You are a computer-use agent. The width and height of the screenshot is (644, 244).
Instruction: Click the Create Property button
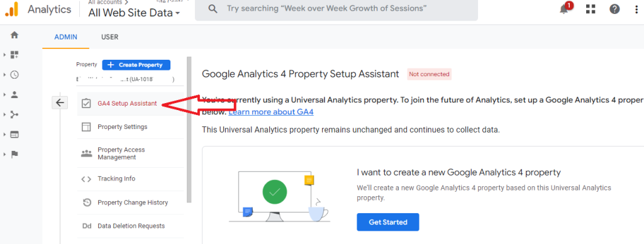point(136,65)
